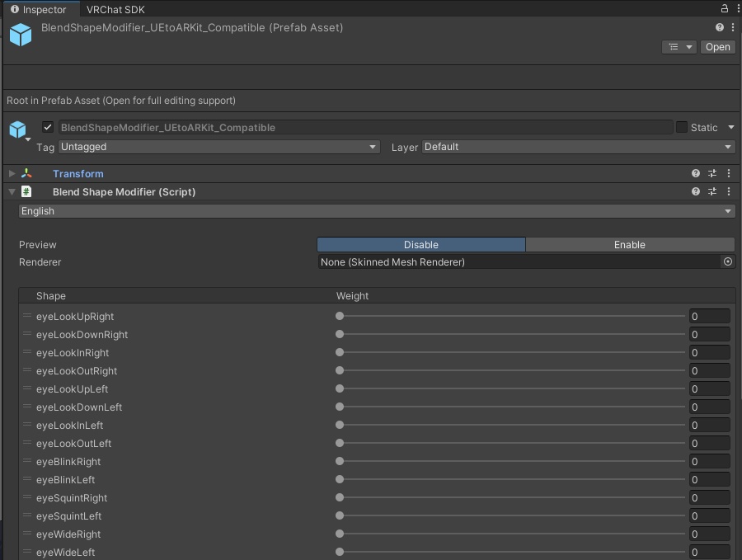
Task: Toggle the Static checkbox
Action: point(682,127)
